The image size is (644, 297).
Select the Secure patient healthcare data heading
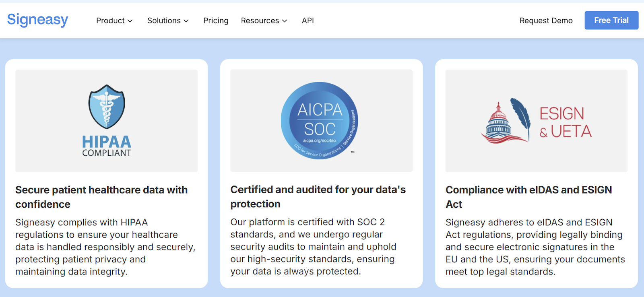[101, 197]
